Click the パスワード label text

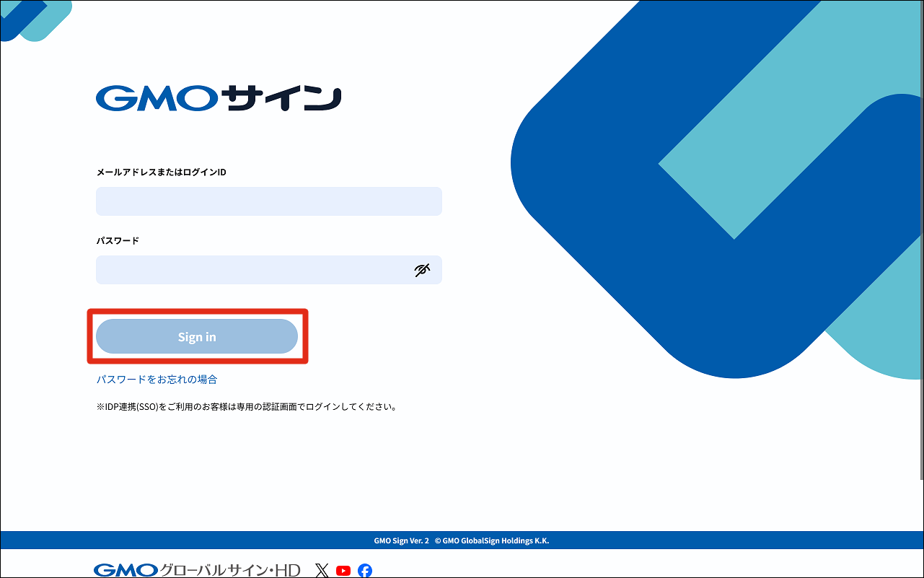point(118,241)
